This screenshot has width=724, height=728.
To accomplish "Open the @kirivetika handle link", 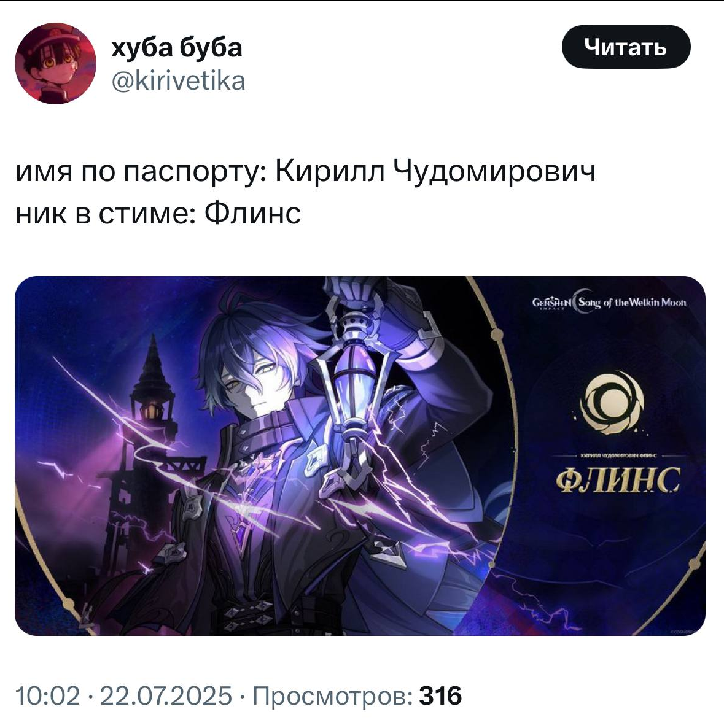I will tap(178, 81).
